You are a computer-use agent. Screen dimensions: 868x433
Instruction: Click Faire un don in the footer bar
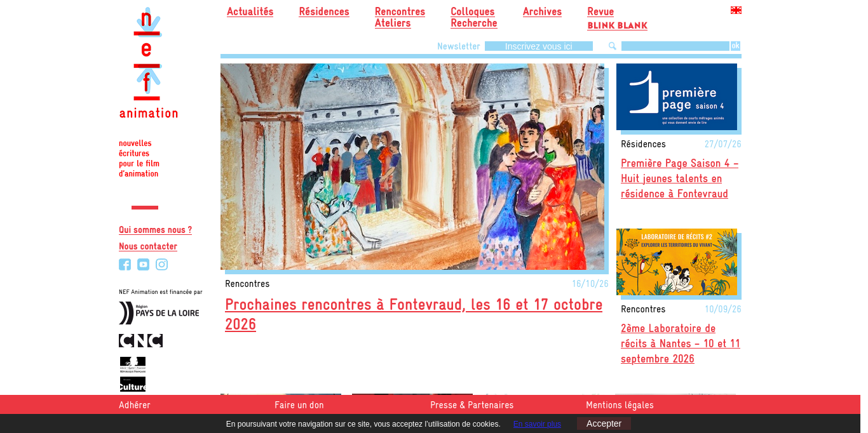coord(299,405)
